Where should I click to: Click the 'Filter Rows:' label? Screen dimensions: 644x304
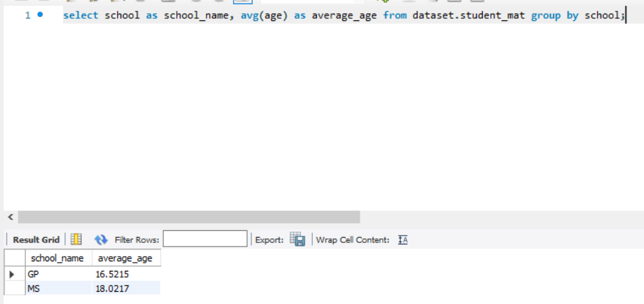(137, 240)
